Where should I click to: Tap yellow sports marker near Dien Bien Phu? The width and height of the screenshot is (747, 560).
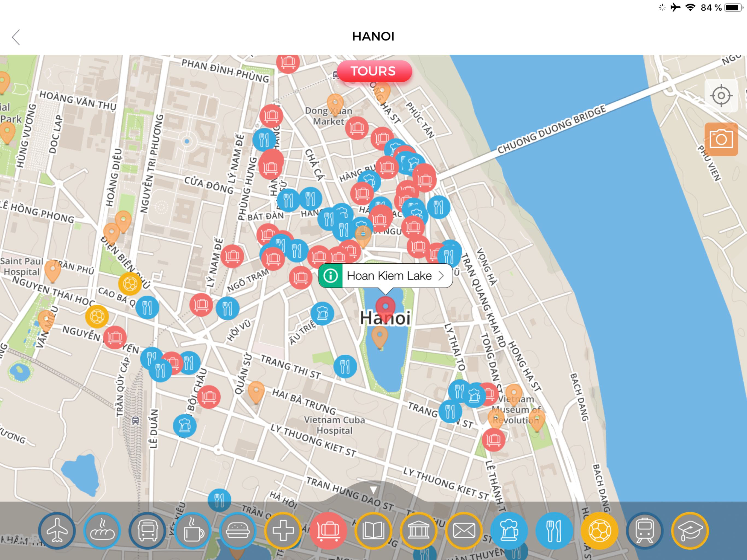(130, 283)
